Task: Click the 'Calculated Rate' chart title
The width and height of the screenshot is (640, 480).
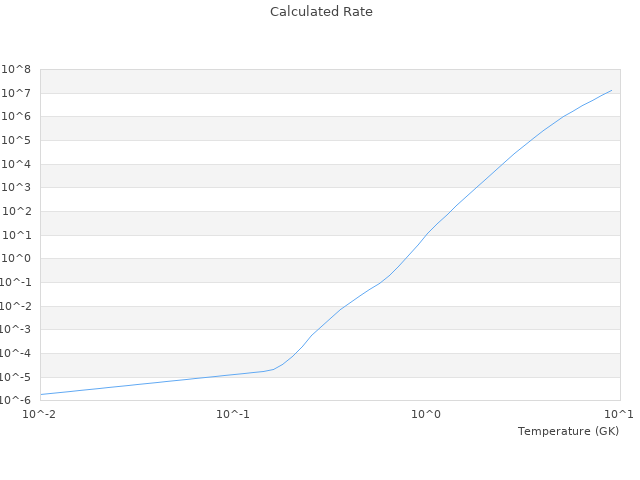Action: click(320, 12)
